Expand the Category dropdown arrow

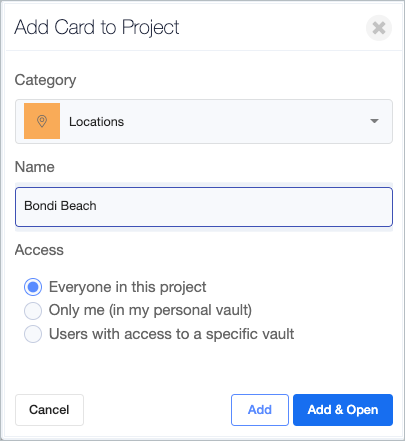(x=374, y=121)
